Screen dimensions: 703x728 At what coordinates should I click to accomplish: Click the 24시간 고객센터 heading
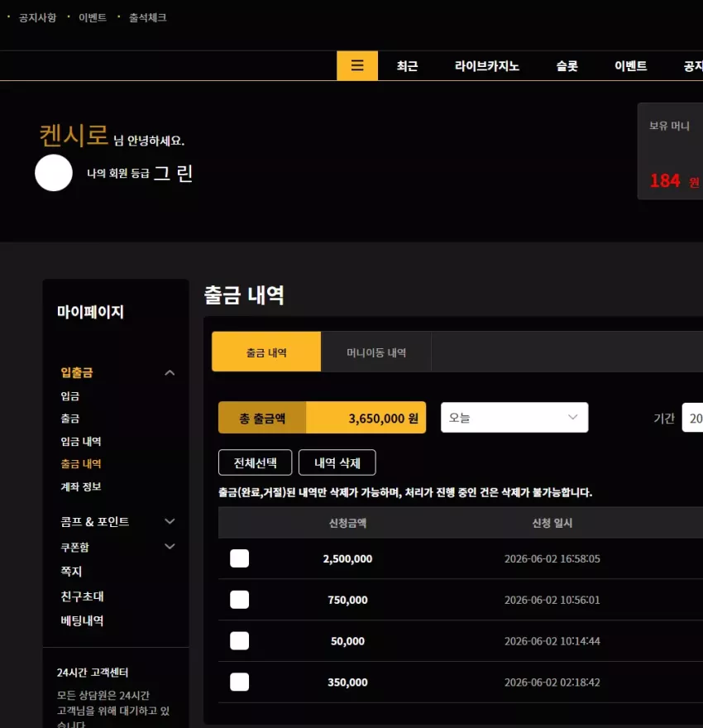coord(93,673)
